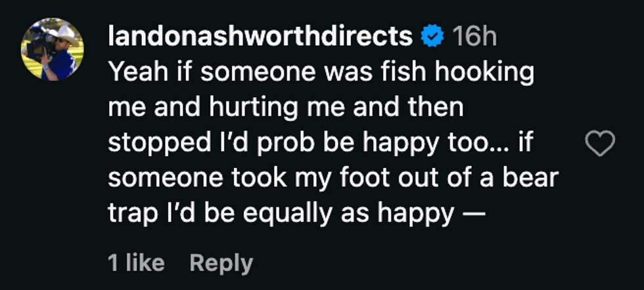The height and width of the screenshot is (290, 644).
Task: Click the blue verified badge
Action: tap(431, 37)
